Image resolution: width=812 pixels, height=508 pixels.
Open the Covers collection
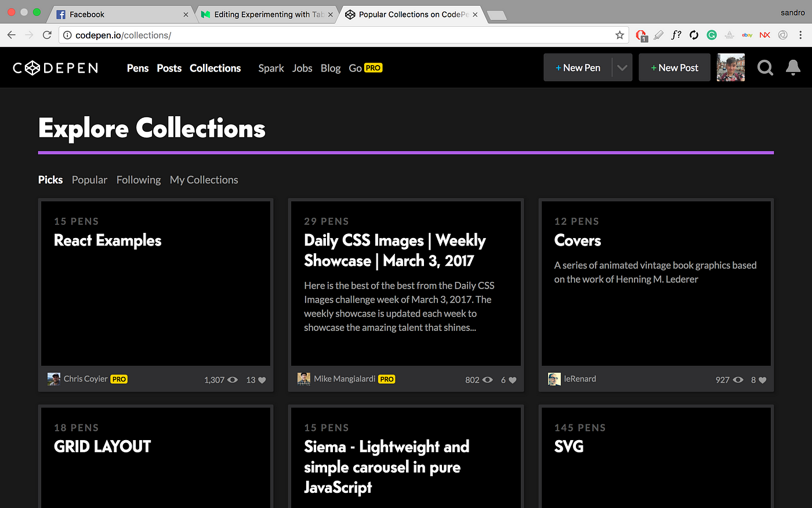[578, 240]
